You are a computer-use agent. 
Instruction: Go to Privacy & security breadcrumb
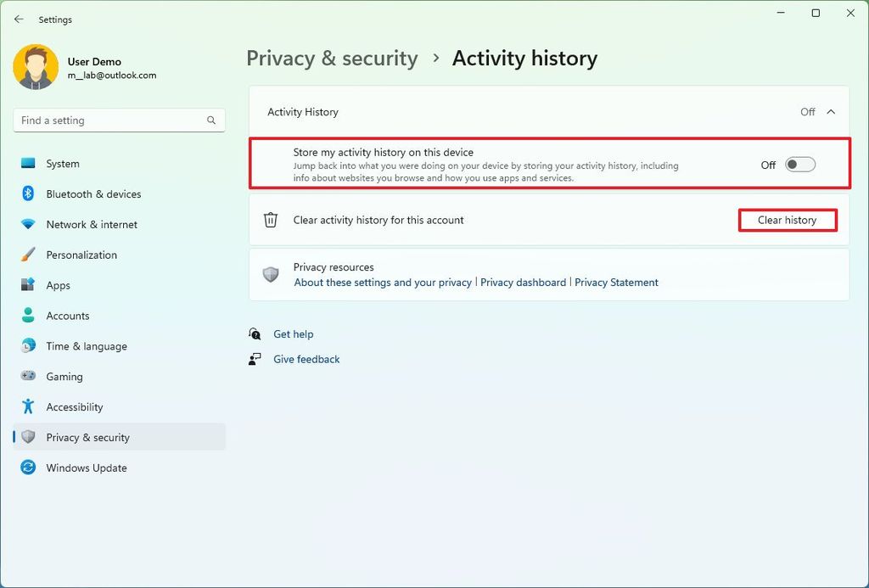click(332, 59)
